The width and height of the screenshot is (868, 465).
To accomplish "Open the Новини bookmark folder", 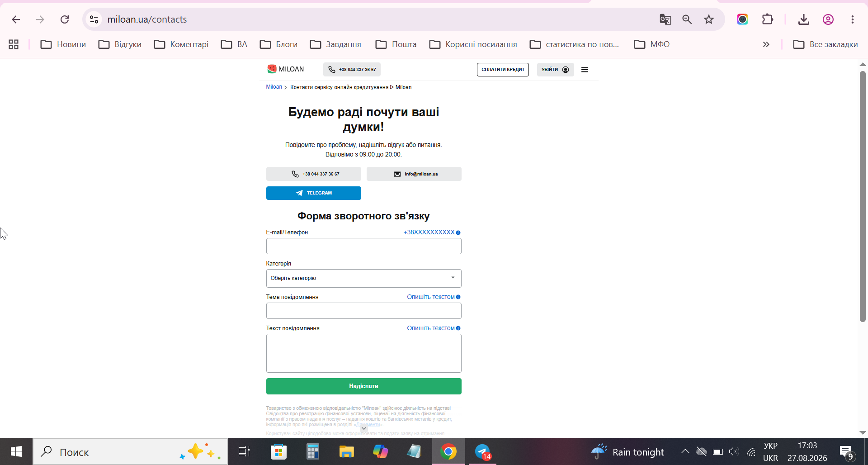I will click(63, 44).
